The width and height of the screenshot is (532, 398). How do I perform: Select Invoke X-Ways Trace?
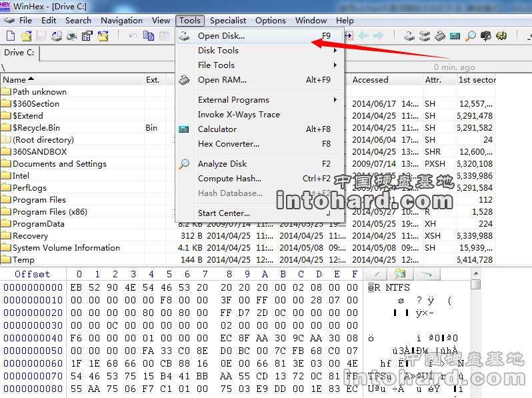[x=260, y=115]
